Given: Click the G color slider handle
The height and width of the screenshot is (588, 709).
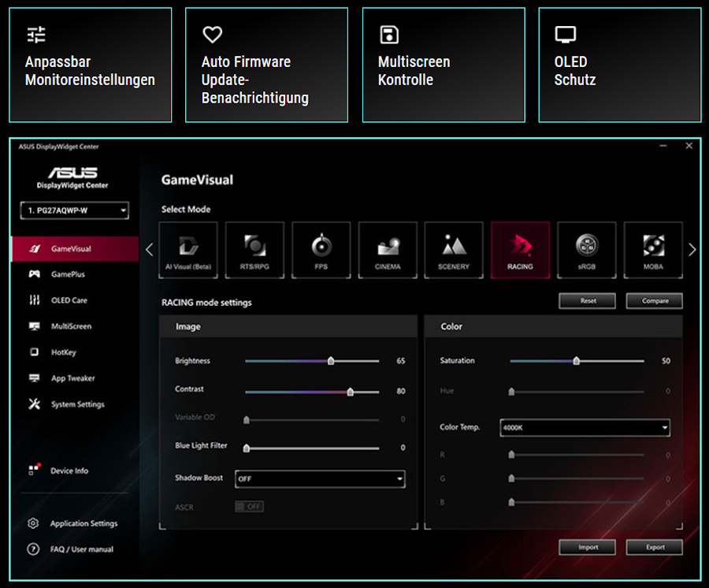Looking at the screenshot, I should click(511, 478).
